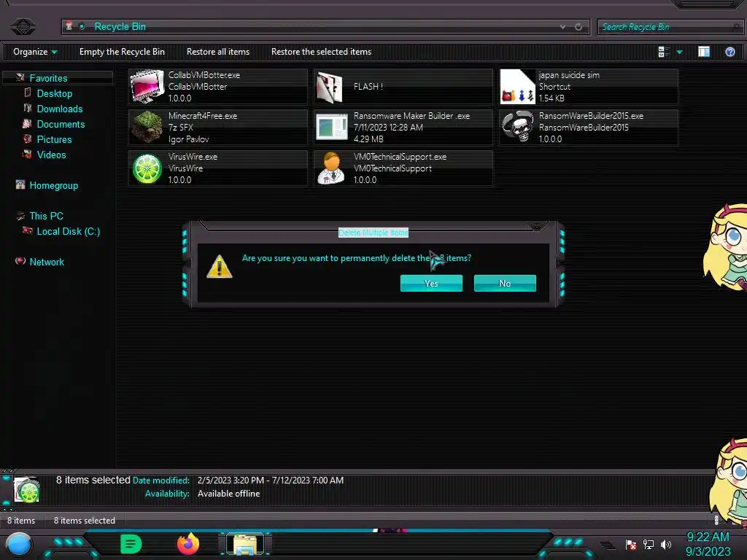
Task: Click the warning icon in the dialog
Action: point(219,265)
